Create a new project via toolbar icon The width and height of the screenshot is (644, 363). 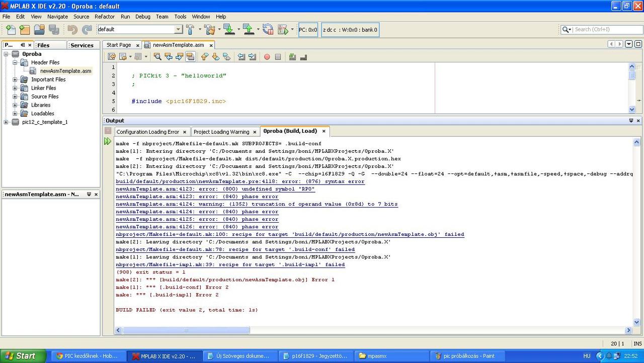click(25, 30)
